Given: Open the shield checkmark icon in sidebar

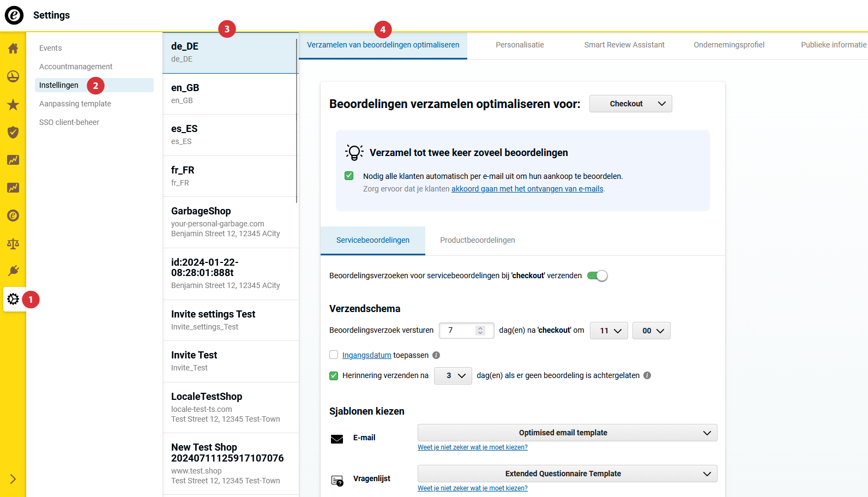Looking at the screenshot, I should click(x=13, y=132).
